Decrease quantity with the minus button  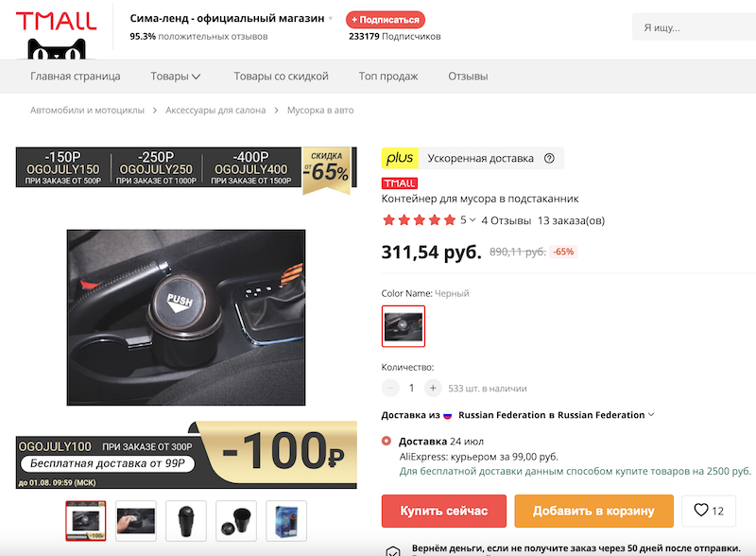390,388
